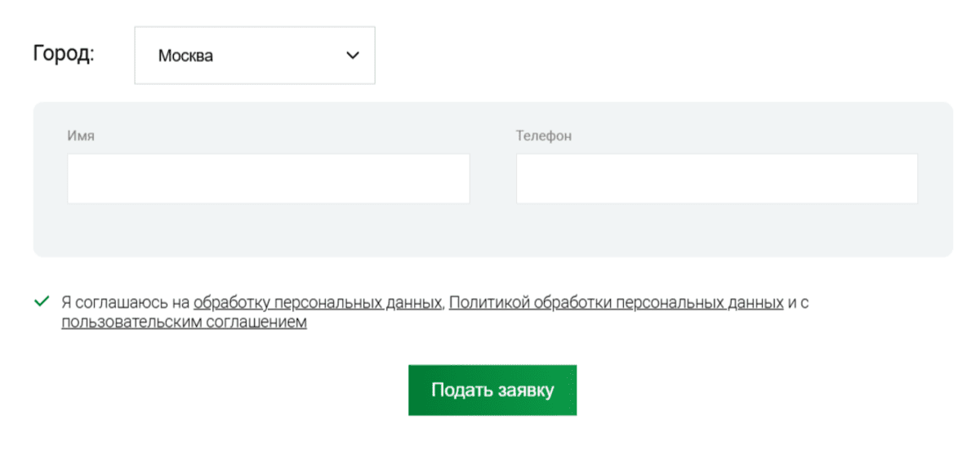
Task: Click the word данных in first consent link
Action: click(413, 303)
